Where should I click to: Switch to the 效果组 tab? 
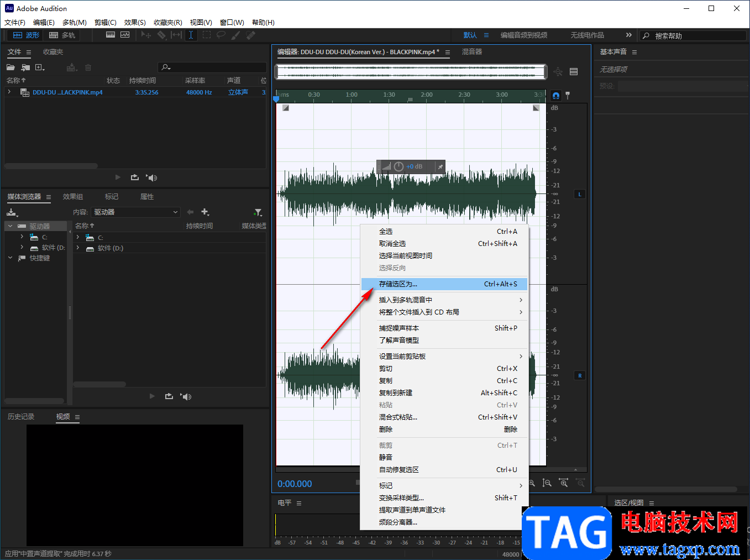click(73, 197)
